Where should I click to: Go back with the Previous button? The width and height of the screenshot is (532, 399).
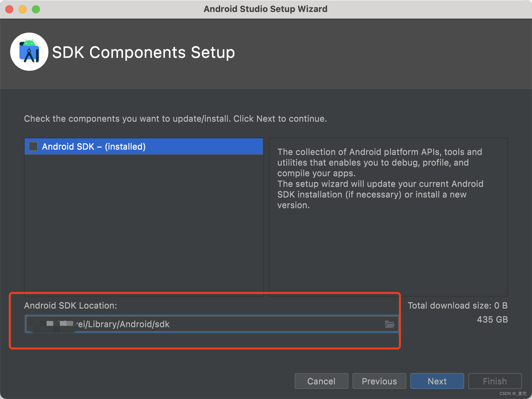coord(379,381)
